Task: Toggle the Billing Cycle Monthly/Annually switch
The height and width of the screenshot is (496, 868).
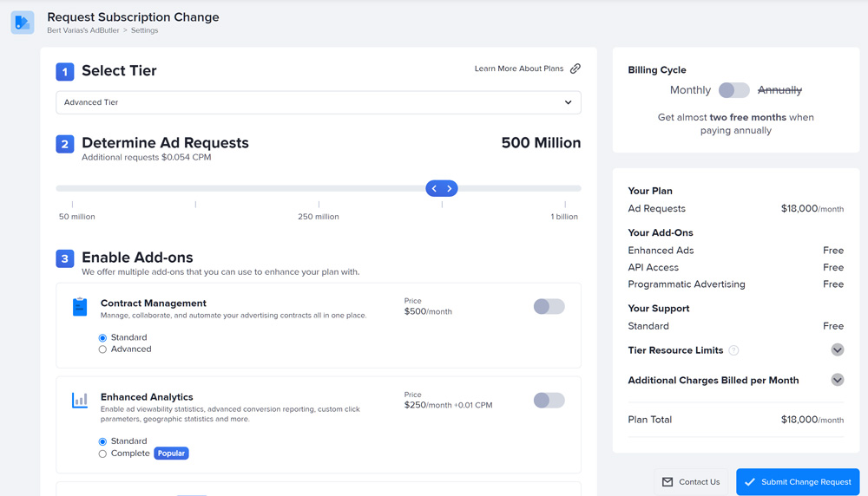Action: [734, 90]
